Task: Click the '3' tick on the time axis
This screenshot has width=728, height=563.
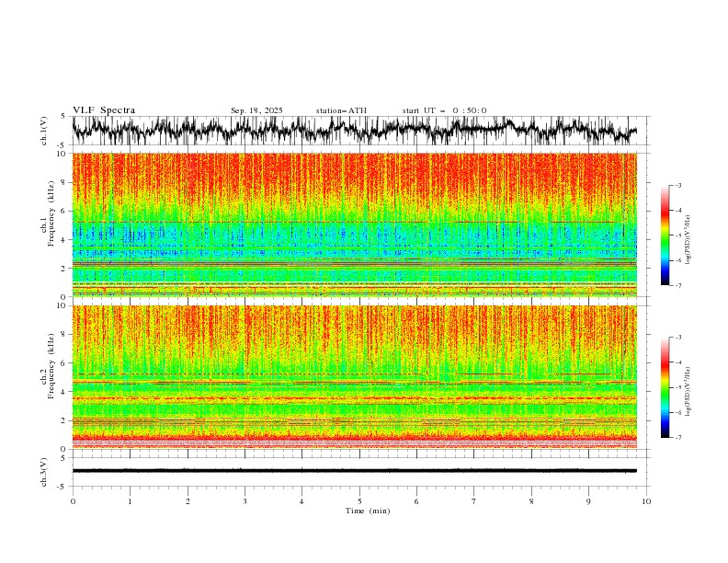Action: (245, 501)
